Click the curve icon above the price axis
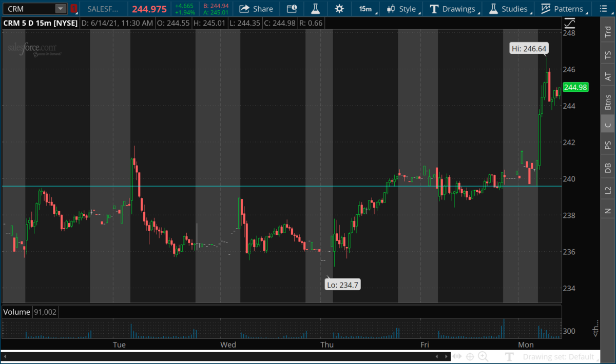The image size is (616, 364). tap(569, 24)
